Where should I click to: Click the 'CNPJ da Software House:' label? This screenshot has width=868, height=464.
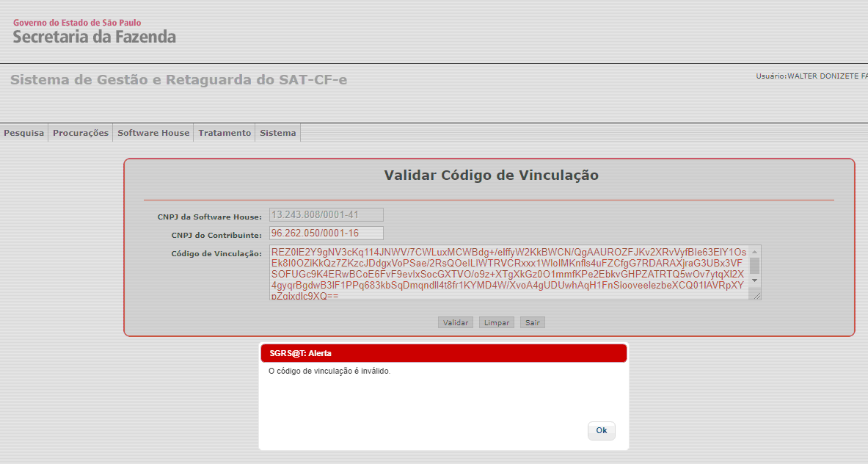(209, 217)
